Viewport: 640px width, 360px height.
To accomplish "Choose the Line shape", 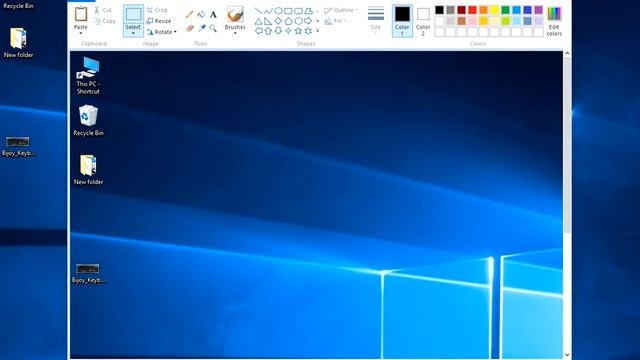I will click(258, 11).
